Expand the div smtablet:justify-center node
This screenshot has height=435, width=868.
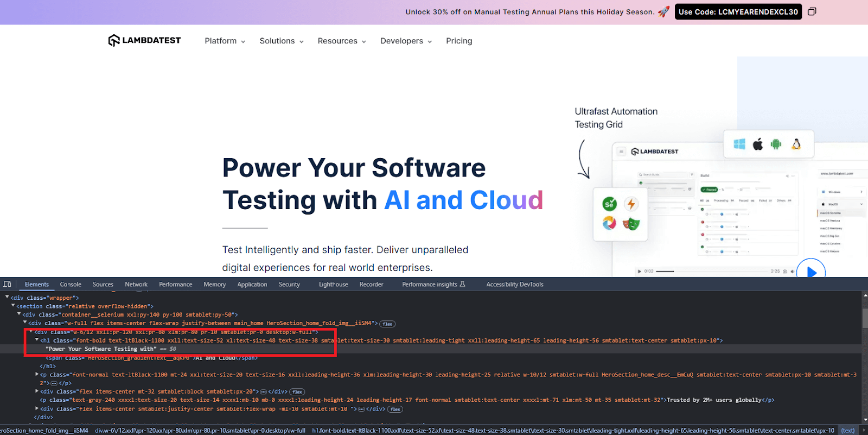[x=37, y=408]
